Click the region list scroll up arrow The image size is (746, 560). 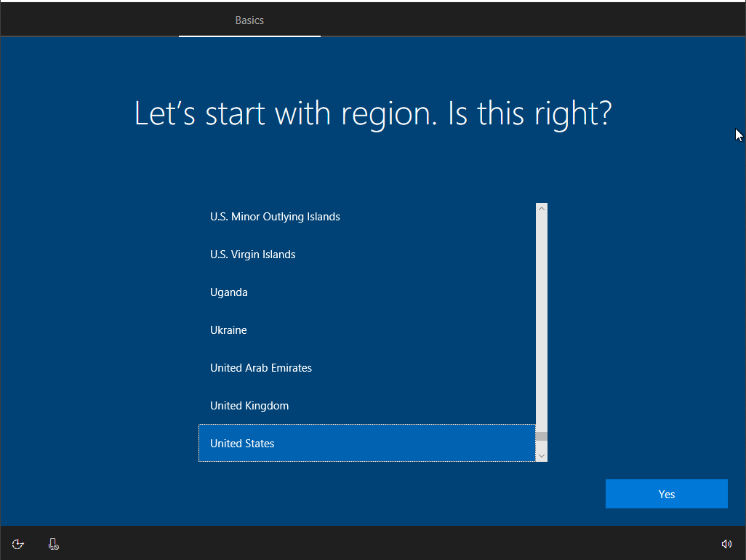pos(542,209)
